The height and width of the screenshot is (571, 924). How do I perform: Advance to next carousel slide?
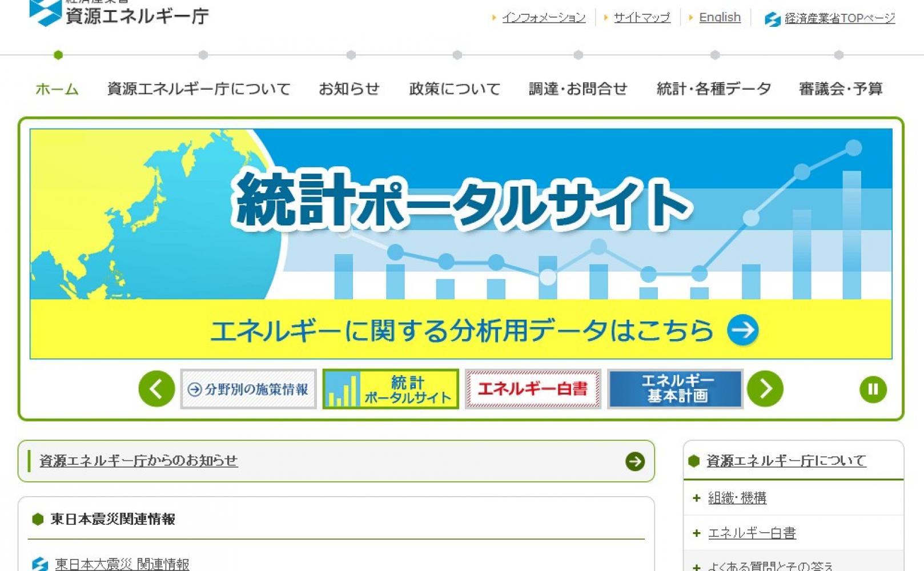click(x=765, y=389)
